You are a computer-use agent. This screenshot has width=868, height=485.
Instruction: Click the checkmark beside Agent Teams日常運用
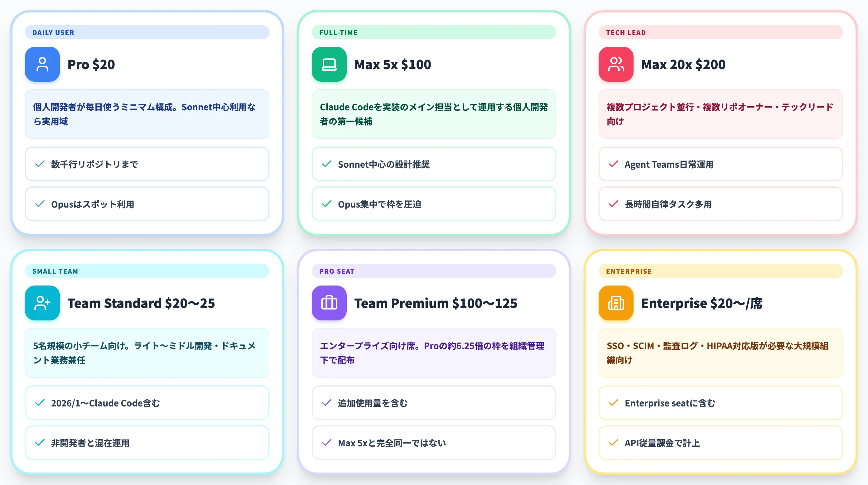coord(613,164)
